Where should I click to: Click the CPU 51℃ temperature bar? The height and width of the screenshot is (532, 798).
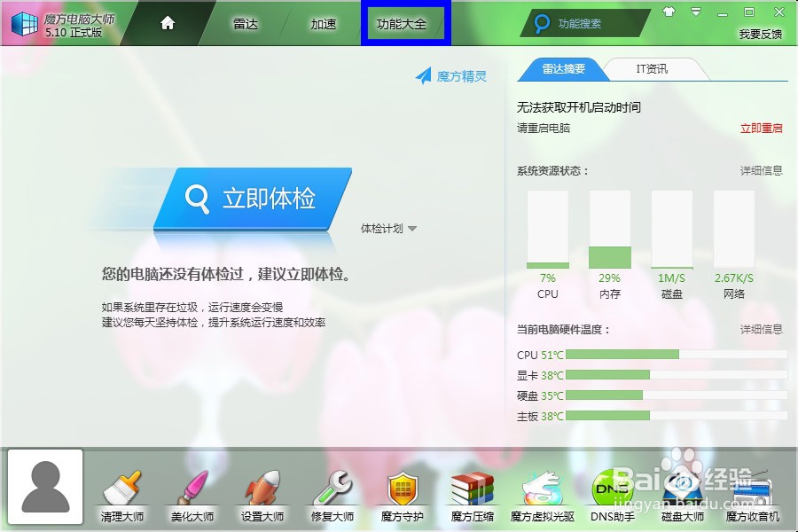[x=677, y=355]
